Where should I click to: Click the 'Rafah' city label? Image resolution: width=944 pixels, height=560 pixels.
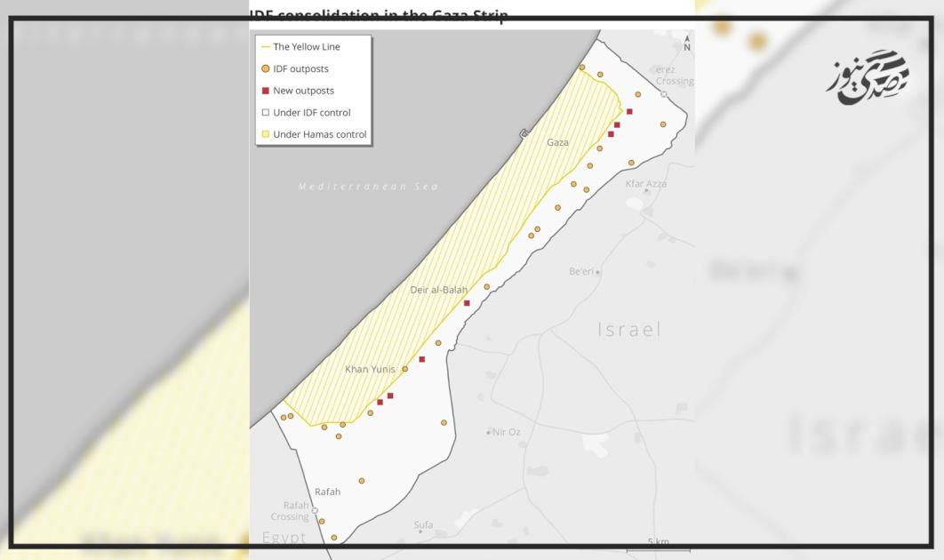[x=327, y=492]
